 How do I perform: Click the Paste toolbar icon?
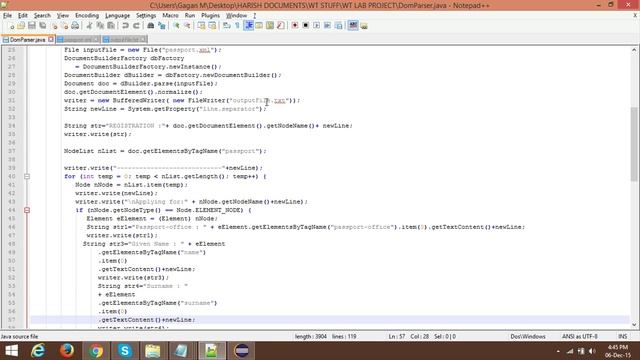[x=111, y=26]
